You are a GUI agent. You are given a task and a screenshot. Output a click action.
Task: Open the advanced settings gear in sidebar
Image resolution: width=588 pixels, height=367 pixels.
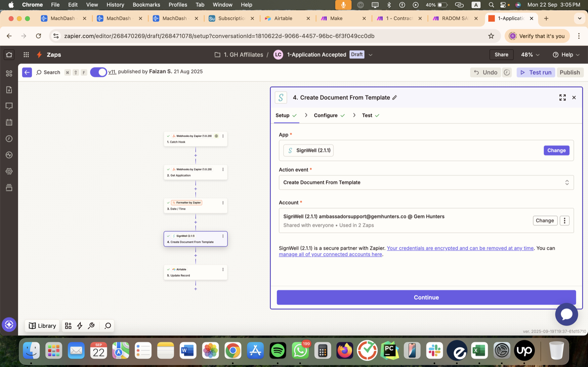[x=9, y=171]
